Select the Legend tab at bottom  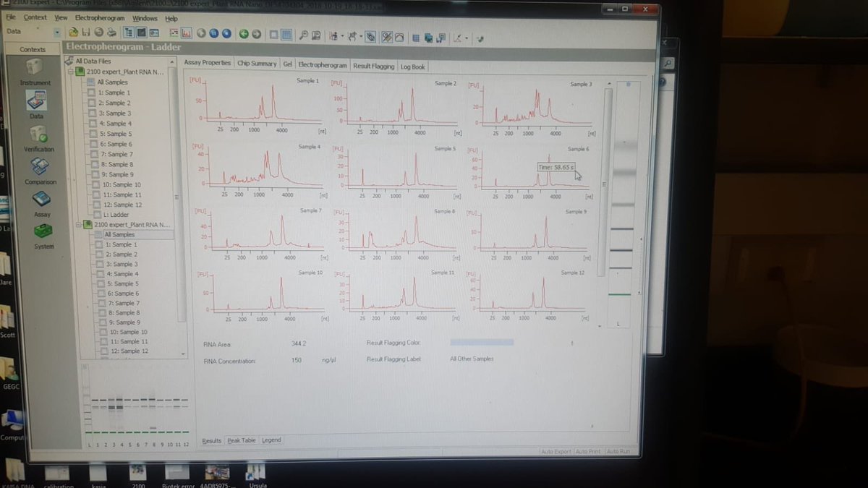[x=271, y=440]
